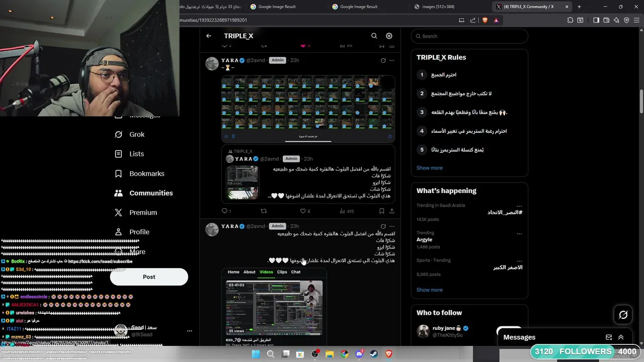Open Brave Wallet icon
Screen dimensions: 644x362
(606, 20)
